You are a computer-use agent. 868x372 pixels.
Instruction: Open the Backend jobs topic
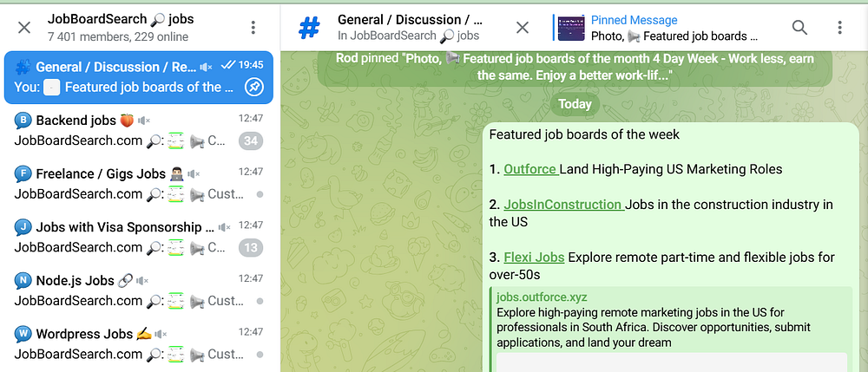click(138, 130)
